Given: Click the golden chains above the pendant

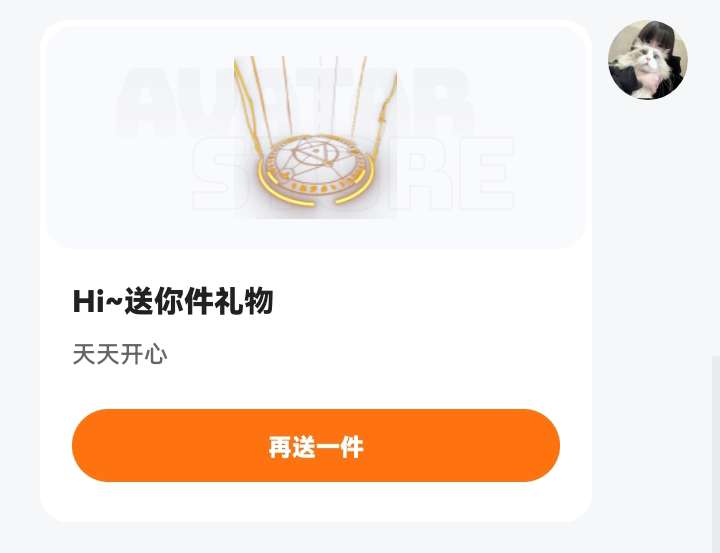Looking at the screenshot, I should pyautogui.click(x=316, y=96).
